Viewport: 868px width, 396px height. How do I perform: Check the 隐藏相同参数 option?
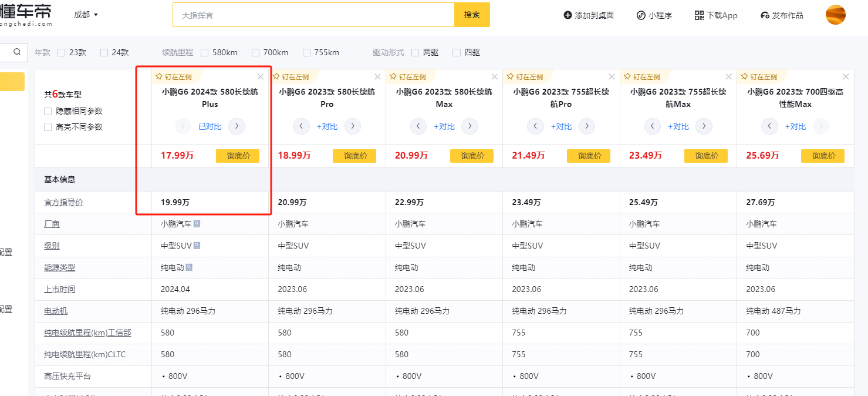pyautogui.click(x=48, y=111)
